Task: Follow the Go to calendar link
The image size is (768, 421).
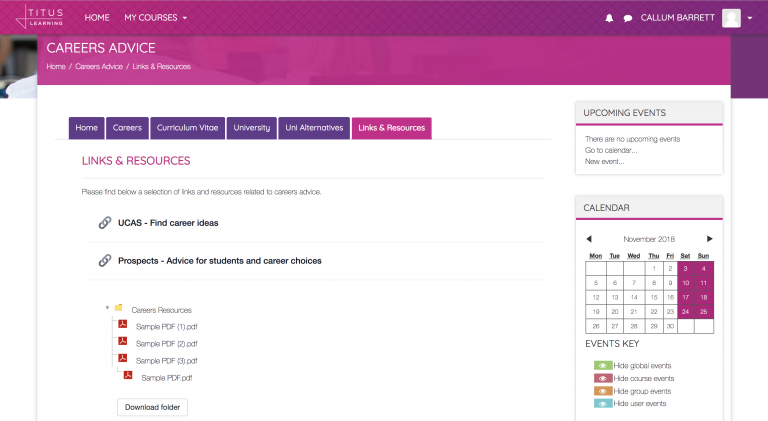Action: [x=610, y=150]
